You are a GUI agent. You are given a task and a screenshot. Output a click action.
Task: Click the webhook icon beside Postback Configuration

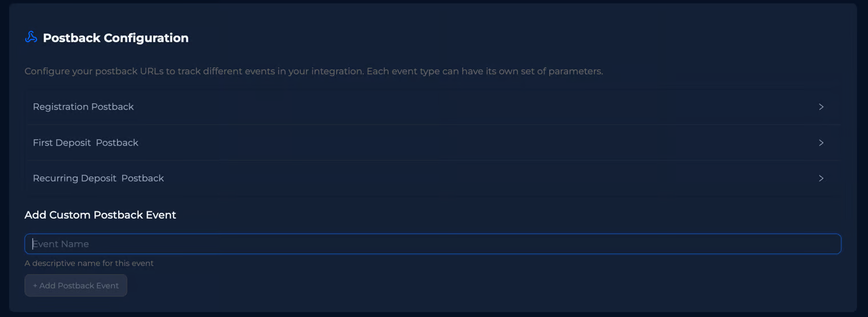tap(31, 38)
